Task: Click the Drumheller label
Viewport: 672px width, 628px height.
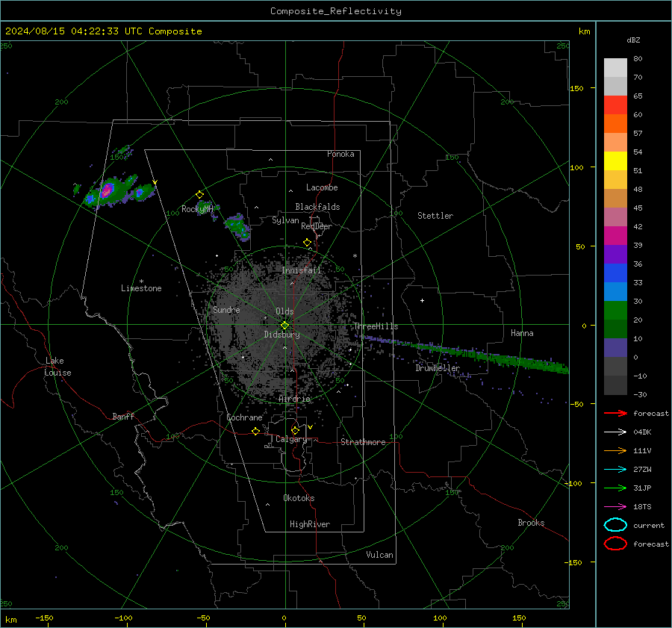Action: [438, 368]
